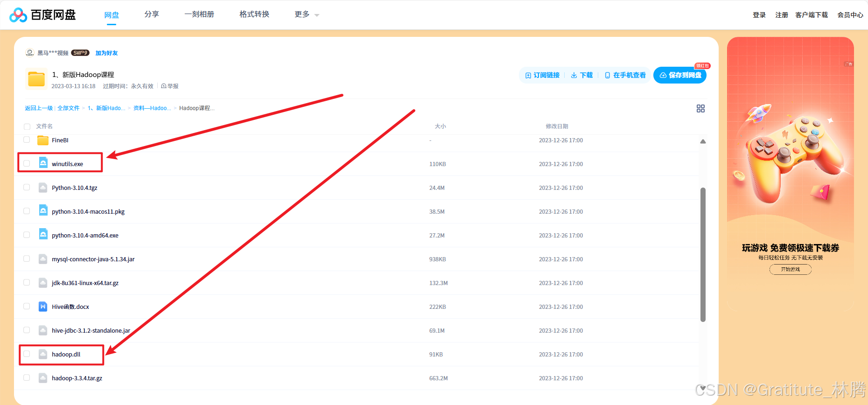Open the 会员中心 link

pos(850,15)
